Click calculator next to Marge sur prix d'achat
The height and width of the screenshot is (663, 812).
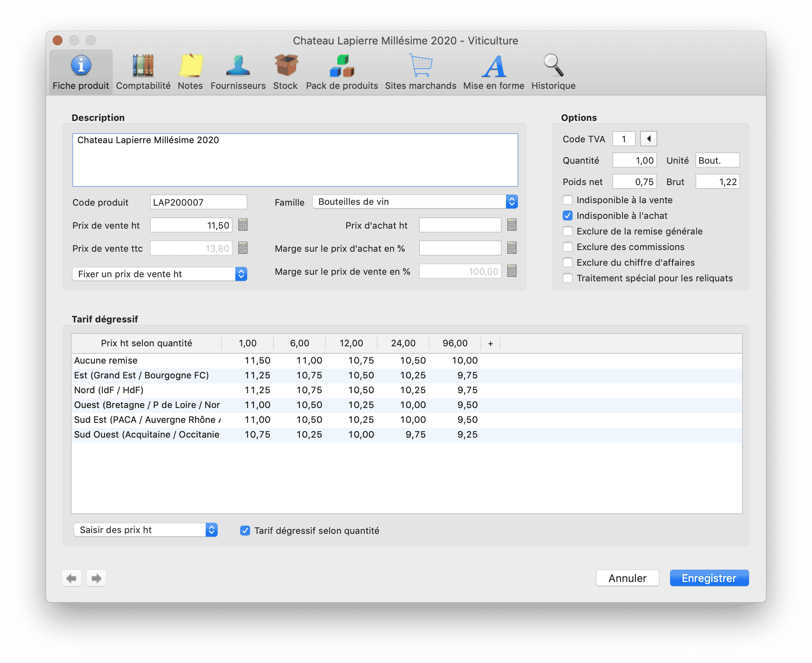(512, 248)
